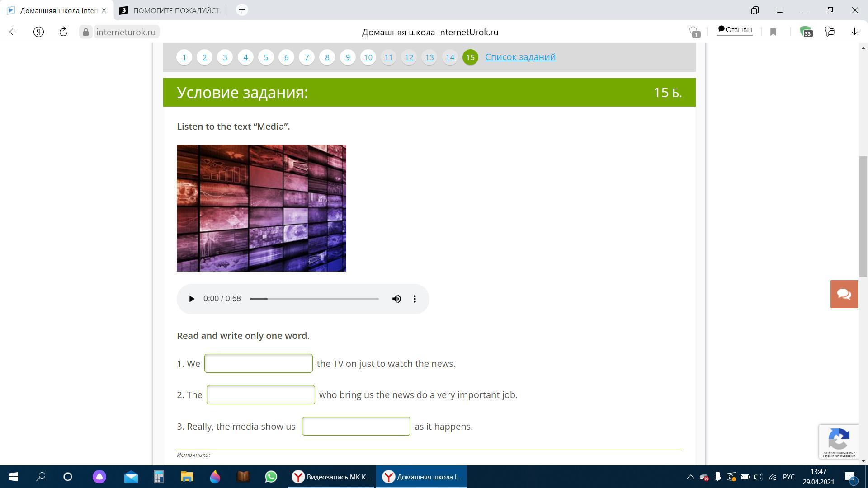The height and width of the screenshot is (488, 868).
Task: Play the Media audio recording
Action: [x=192, y=299]
